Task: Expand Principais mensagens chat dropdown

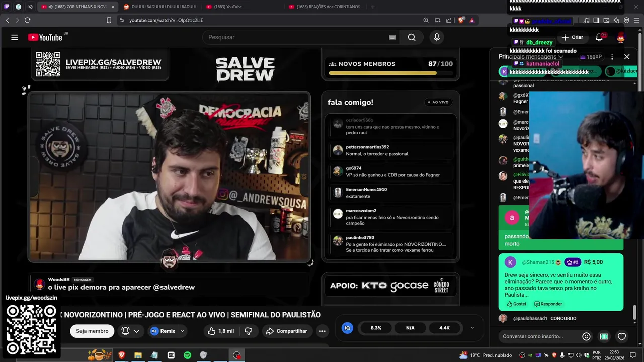Action: click(531, 57)
